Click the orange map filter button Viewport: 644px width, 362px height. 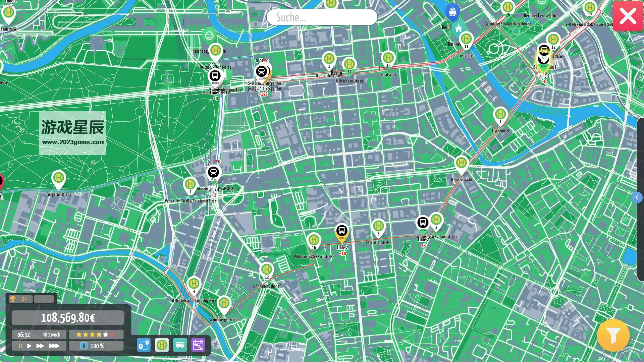click(613, 335)
